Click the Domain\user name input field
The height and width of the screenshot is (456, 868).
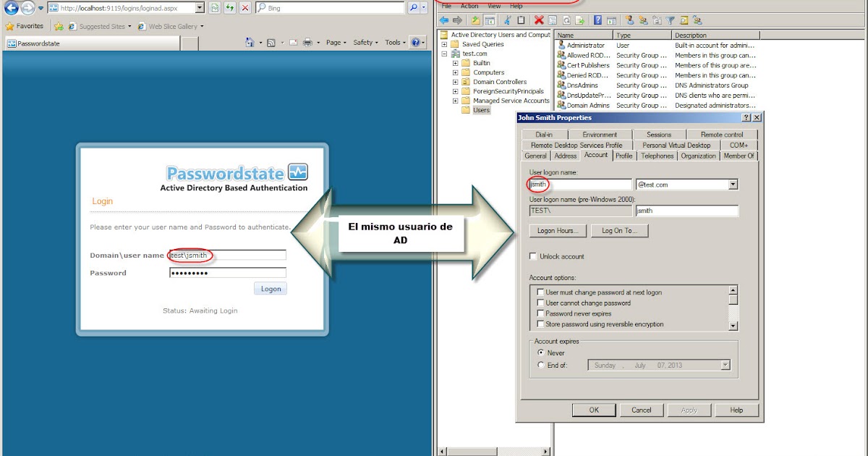(x=228, y=255)
